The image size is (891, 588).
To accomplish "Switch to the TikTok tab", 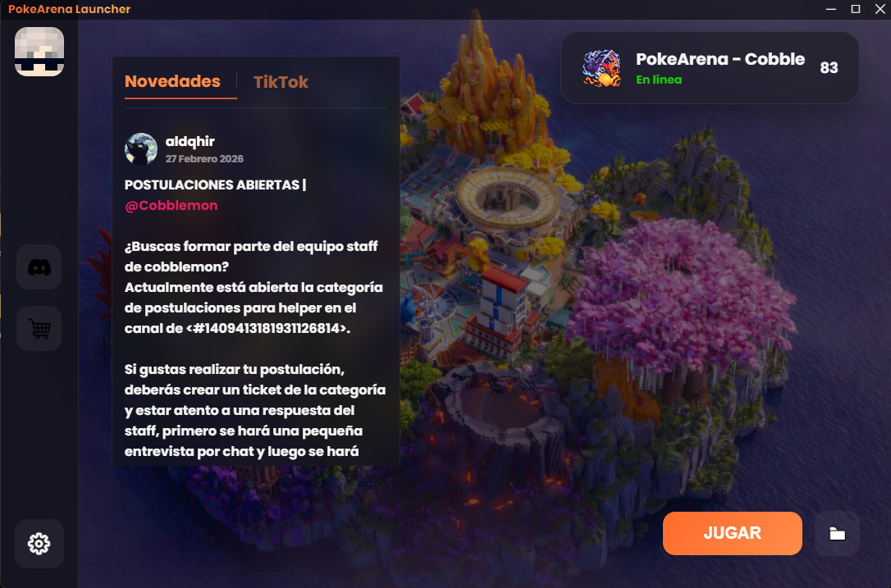I will click(281, 82).
